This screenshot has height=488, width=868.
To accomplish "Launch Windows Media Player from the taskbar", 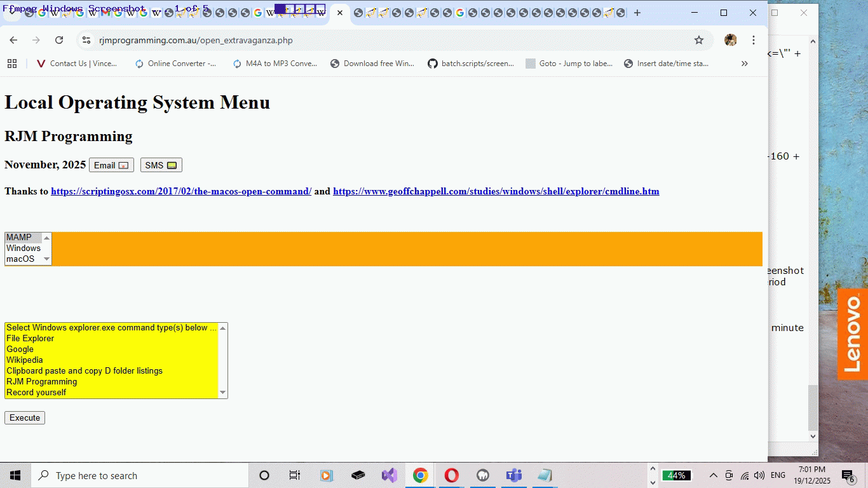I will pyautogui.click(x=327, y=475).
